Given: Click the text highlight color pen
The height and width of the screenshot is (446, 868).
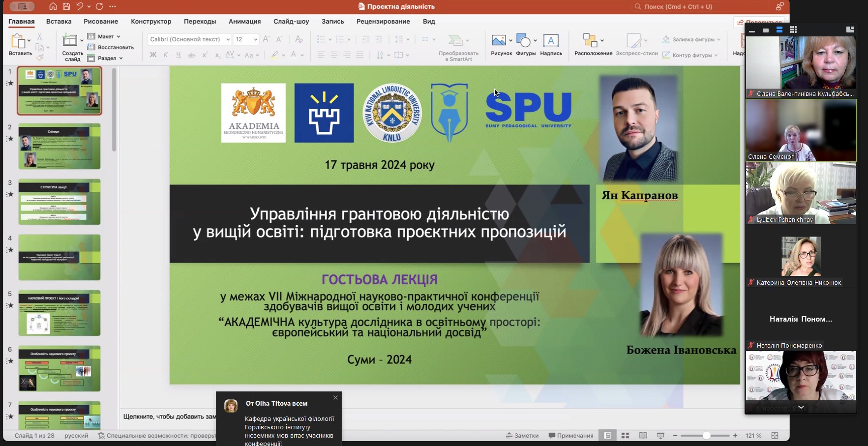Looking at the screenshot, I should click(275, 55).
